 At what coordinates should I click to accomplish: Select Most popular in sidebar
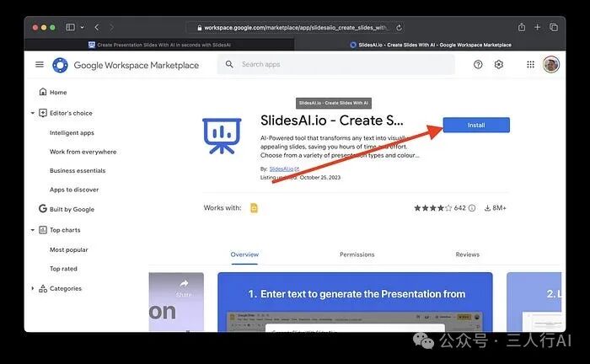coord(68,249)
